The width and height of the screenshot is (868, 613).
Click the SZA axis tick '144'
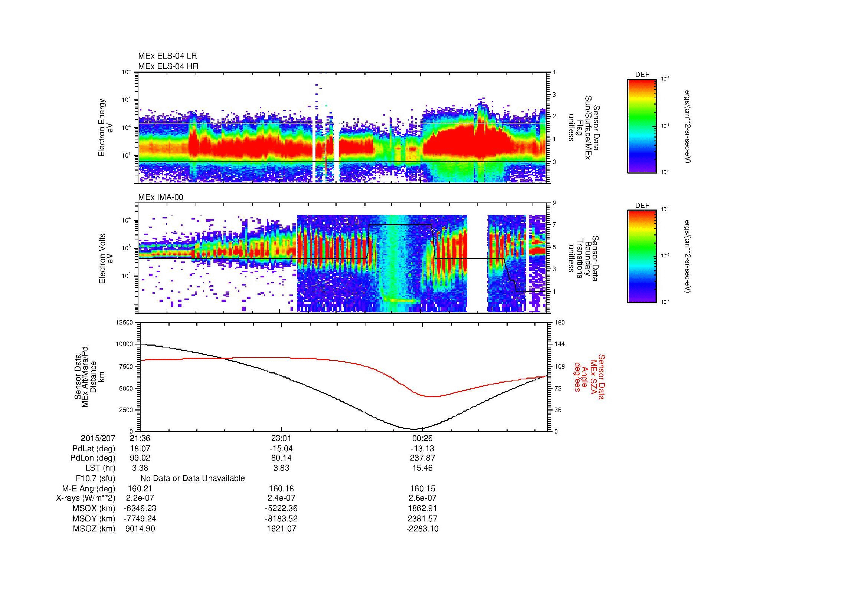(x=559, y=344)
